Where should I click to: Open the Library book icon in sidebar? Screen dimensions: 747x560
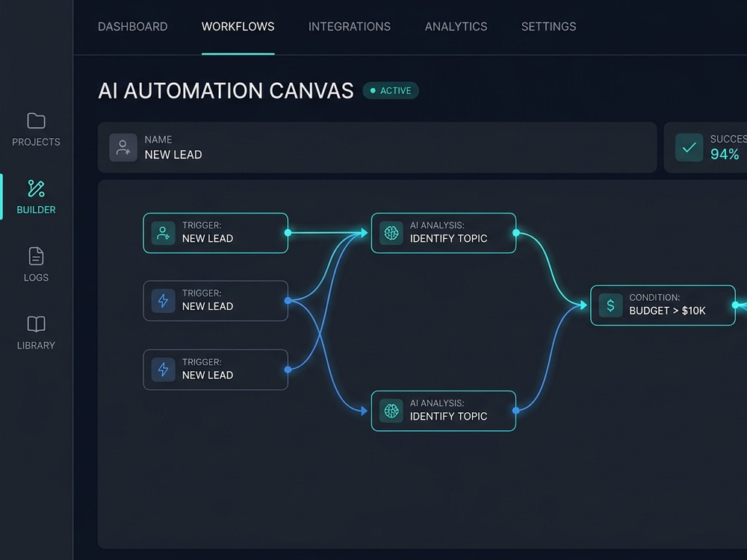tap(36, 324)
